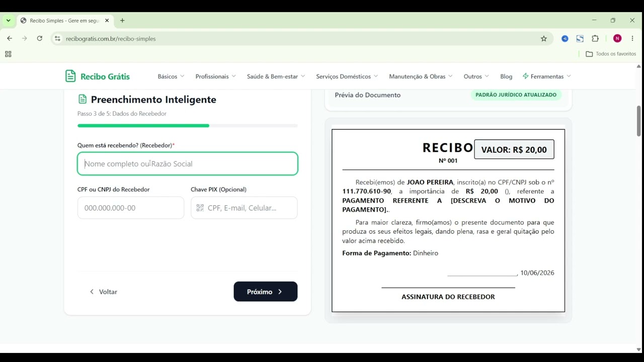Reload the page with the refresh icon
Screen dimensions: 644x362
40,38
